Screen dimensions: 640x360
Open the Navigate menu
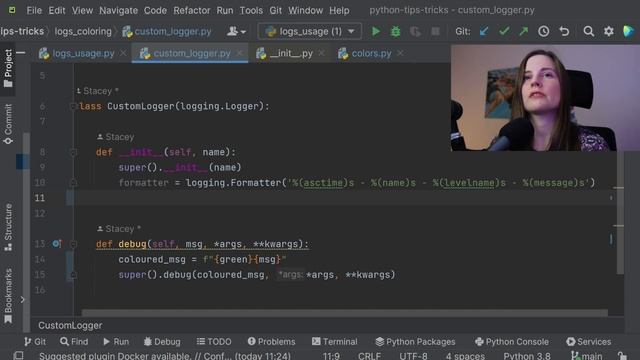click(118, 10)
